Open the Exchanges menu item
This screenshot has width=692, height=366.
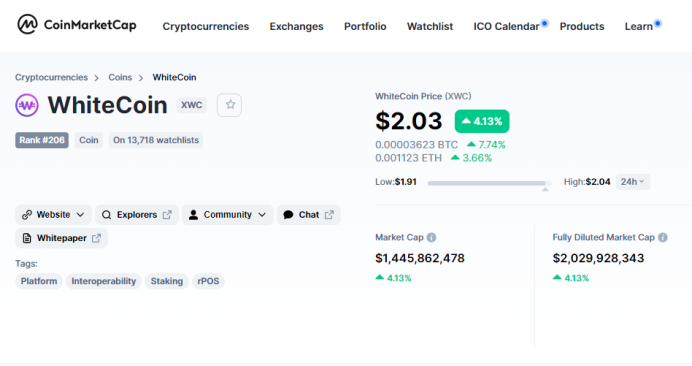pos(297,26)
